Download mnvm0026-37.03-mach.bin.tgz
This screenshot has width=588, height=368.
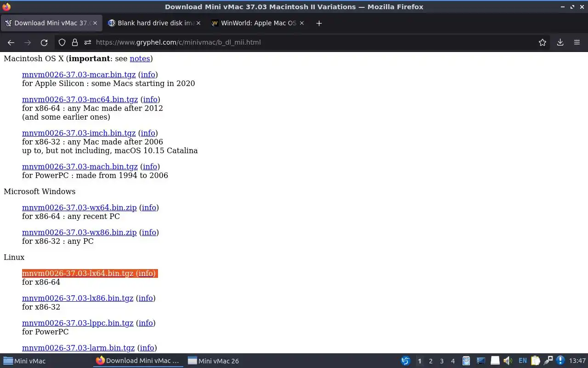[x=80, y=167]
